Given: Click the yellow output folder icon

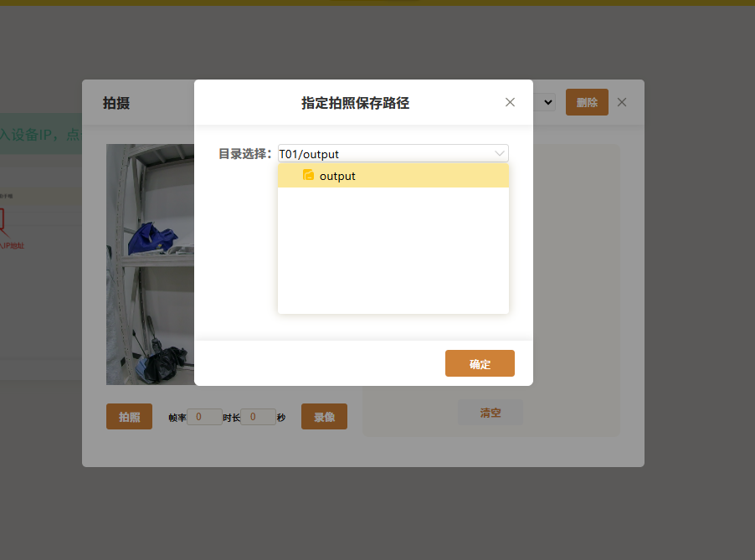Looking at the screenshot, I should pyautogui.click(x=308, y=176).
